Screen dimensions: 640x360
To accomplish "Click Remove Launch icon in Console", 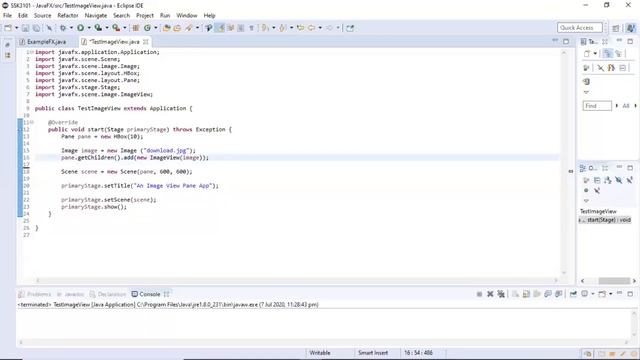I will point(490,294).
